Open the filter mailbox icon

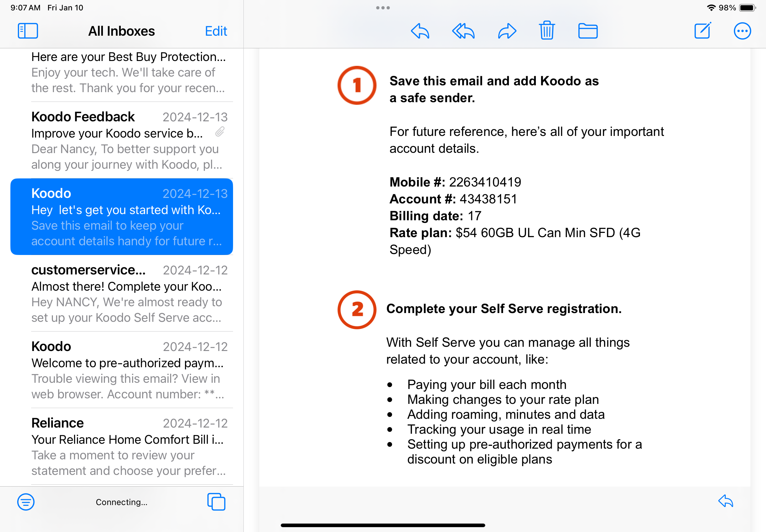(26, 502)
